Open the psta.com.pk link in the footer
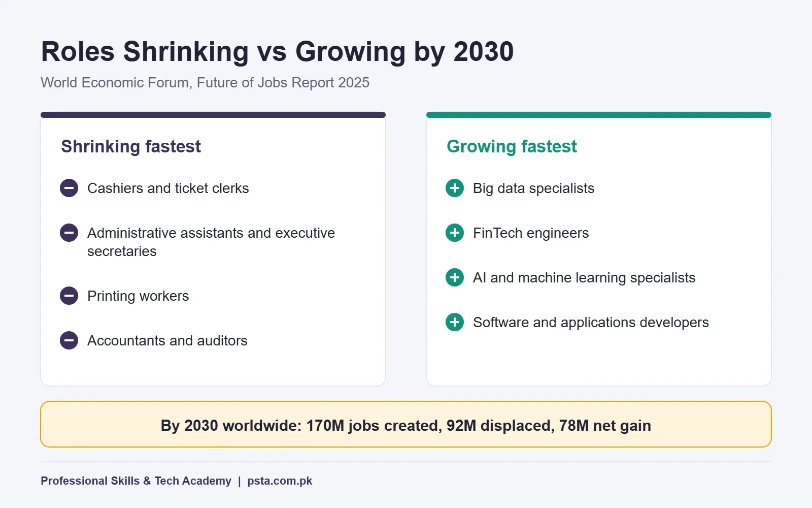The height and width of the screenshot is (508, 812). (x=280, y=481)
